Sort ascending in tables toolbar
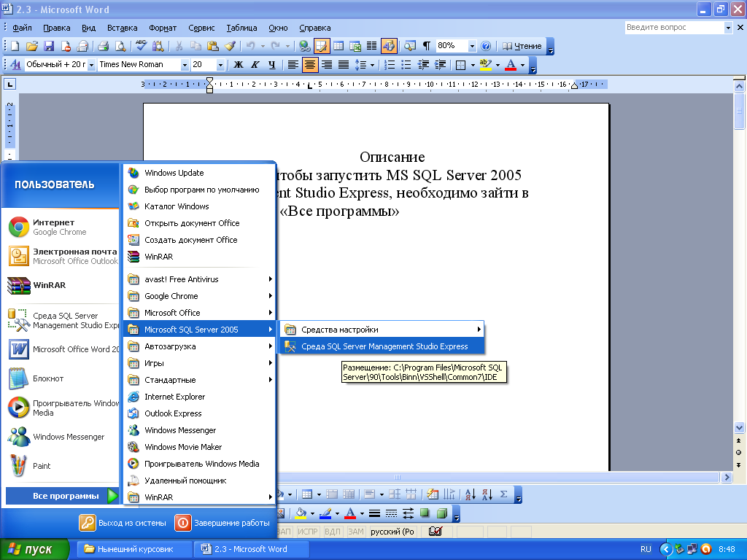Viewport: 747px width, 560px height. coord(471,494)
